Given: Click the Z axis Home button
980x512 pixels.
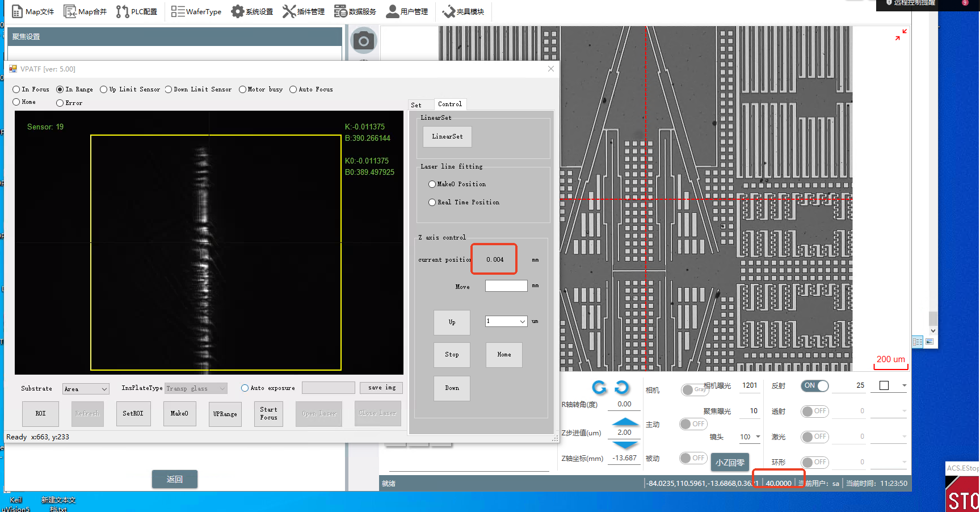Looking at the screenshot, I should [504, 355].
